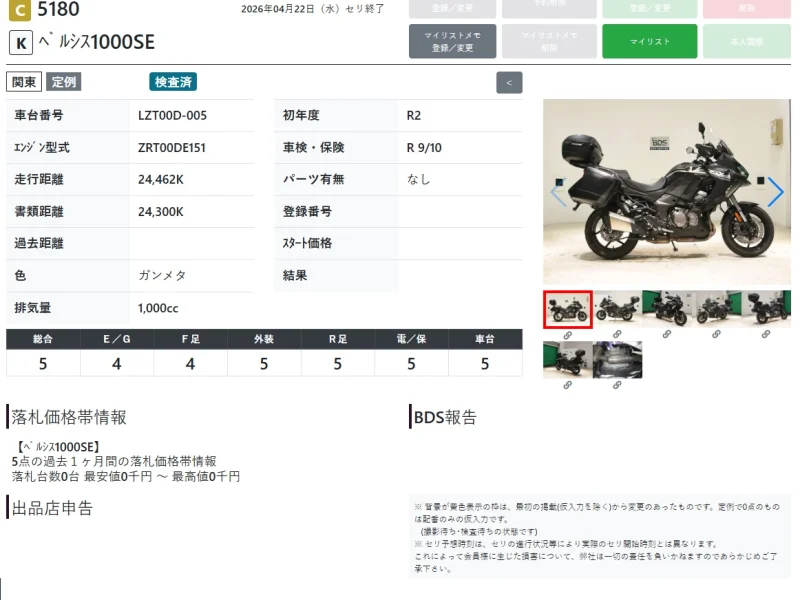The width and height of the screenshot is (800, 600).
Task: Click the dark 'マイリストメモ 登録/変更' button
Action: tap(453, 41)
